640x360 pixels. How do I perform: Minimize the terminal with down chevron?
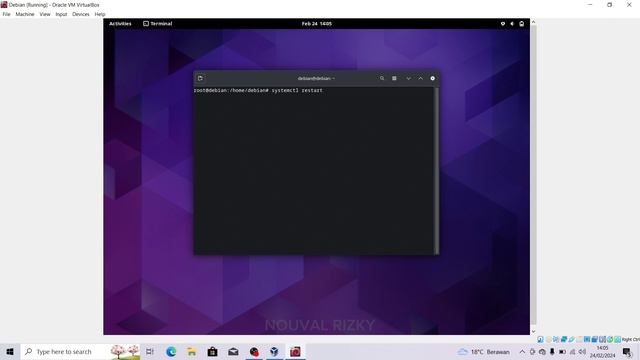click(408, 78)
